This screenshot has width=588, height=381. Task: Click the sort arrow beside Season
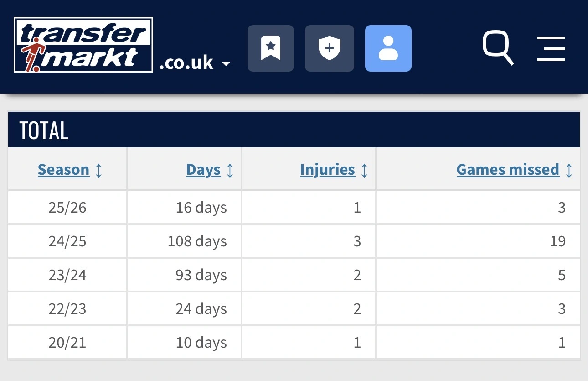coord(98,170)
